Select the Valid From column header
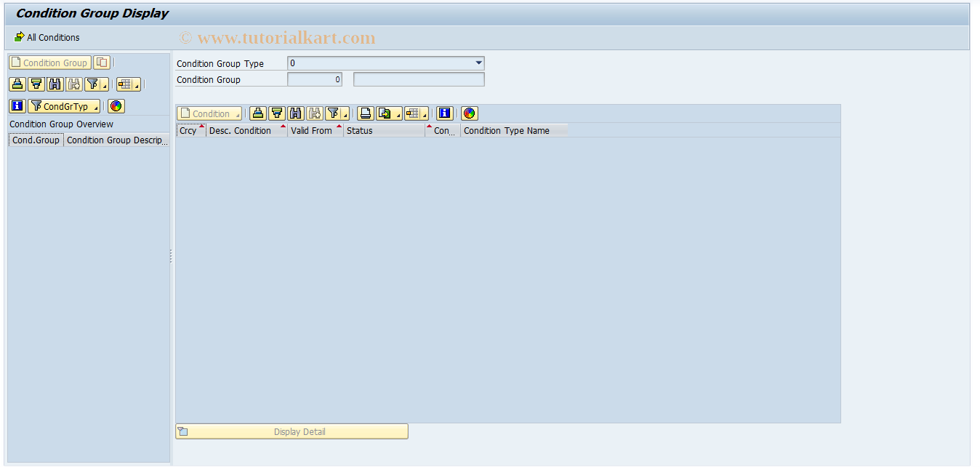Viewport: 980px width, 467px height. 316,131
